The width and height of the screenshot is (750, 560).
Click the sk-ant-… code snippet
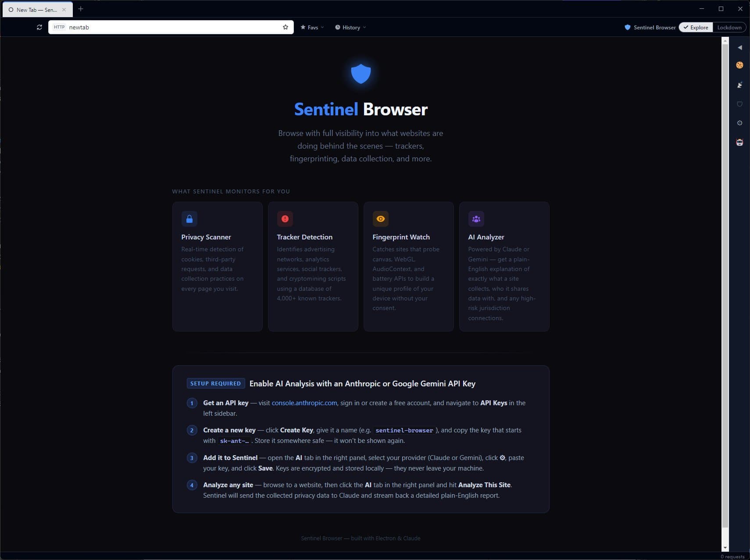pos(235,441)
